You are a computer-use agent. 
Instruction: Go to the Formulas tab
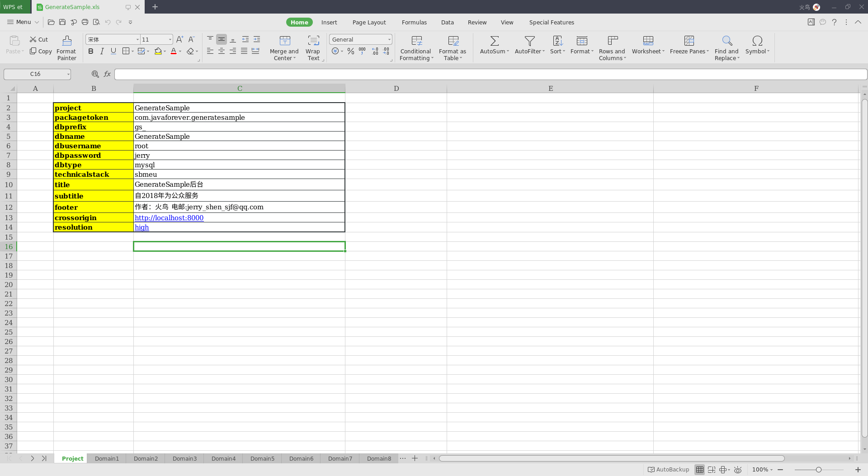coord(414,22)
